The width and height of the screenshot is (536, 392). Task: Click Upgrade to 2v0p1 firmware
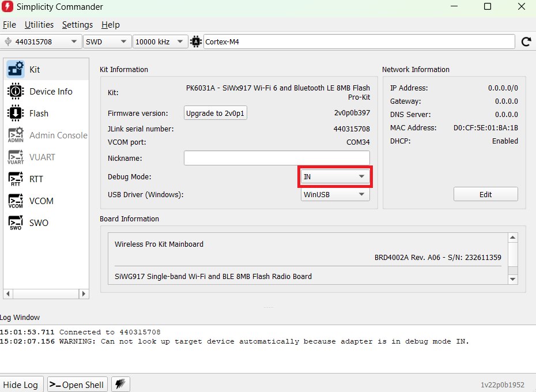point(215,113)
